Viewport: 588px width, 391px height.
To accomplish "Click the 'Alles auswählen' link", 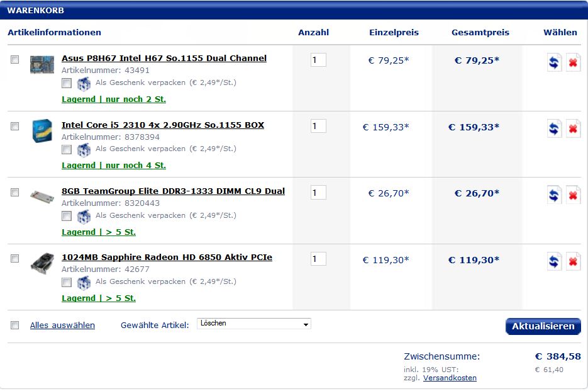I will 62,325.
